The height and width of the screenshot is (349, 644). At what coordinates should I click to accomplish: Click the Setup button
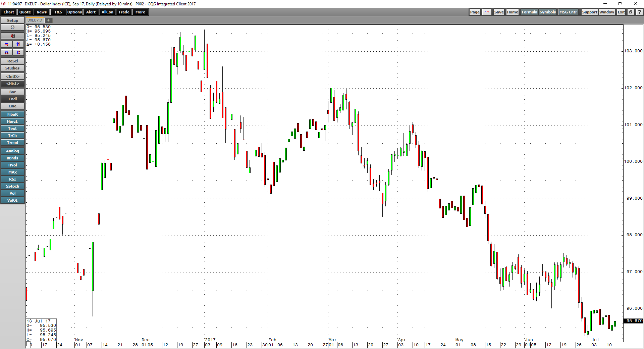[x=12, y=20]
